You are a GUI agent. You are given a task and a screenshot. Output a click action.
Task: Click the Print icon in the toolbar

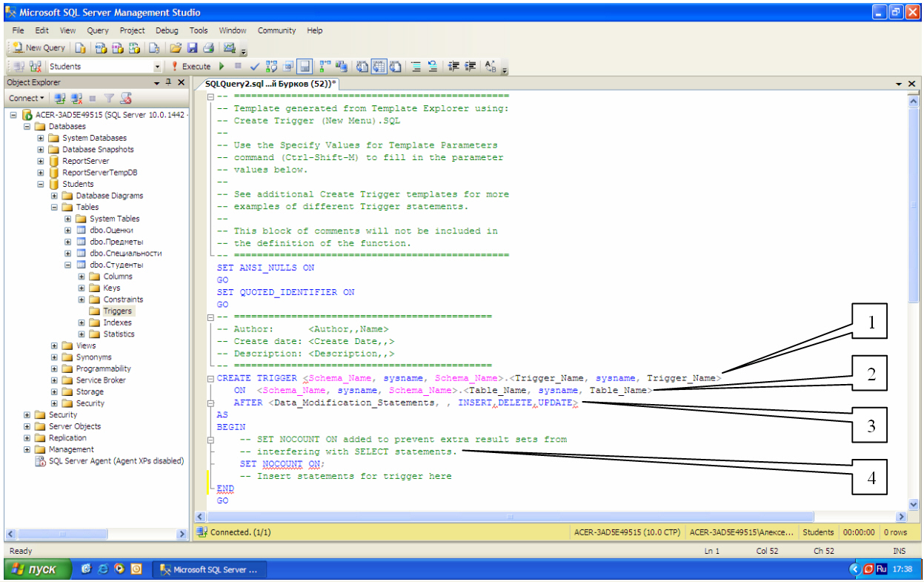[x=208, y=47]
